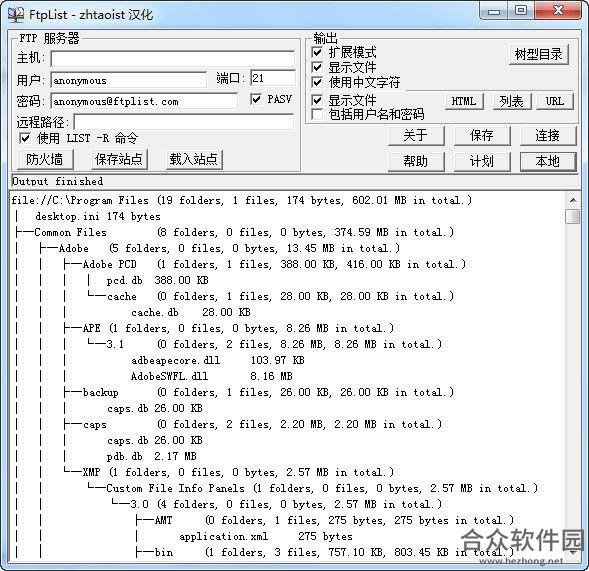The image size is (589, 571).
Task: Click the 载入站点 button
Action: click(x=194, y=159)
